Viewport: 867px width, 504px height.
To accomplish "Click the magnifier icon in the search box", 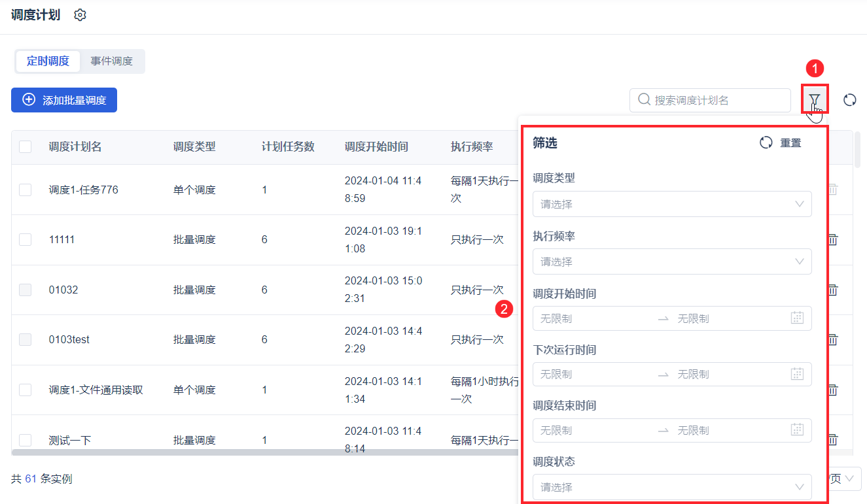I will click(644, 100).
